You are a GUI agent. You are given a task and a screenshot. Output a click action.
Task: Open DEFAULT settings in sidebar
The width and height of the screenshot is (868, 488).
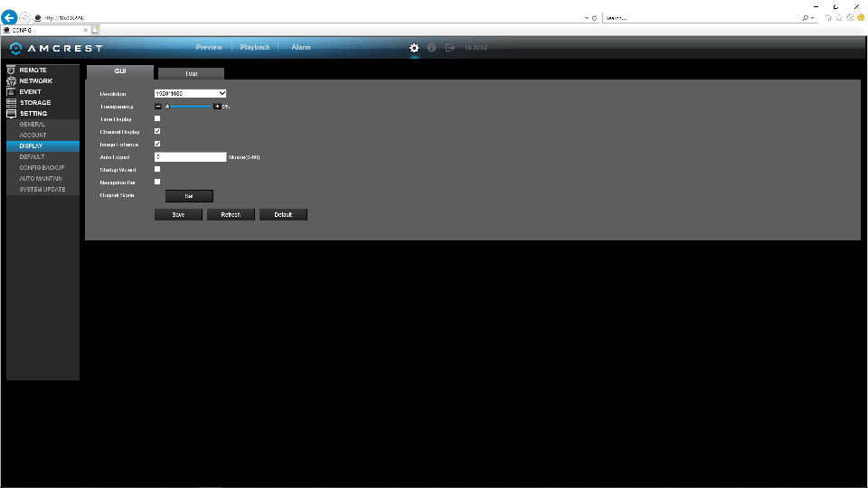(x=42, y=156)
